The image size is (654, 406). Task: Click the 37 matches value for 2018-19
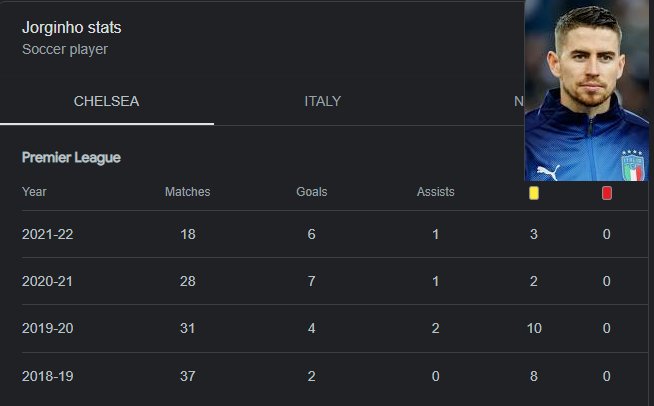(x=188, y=376)
